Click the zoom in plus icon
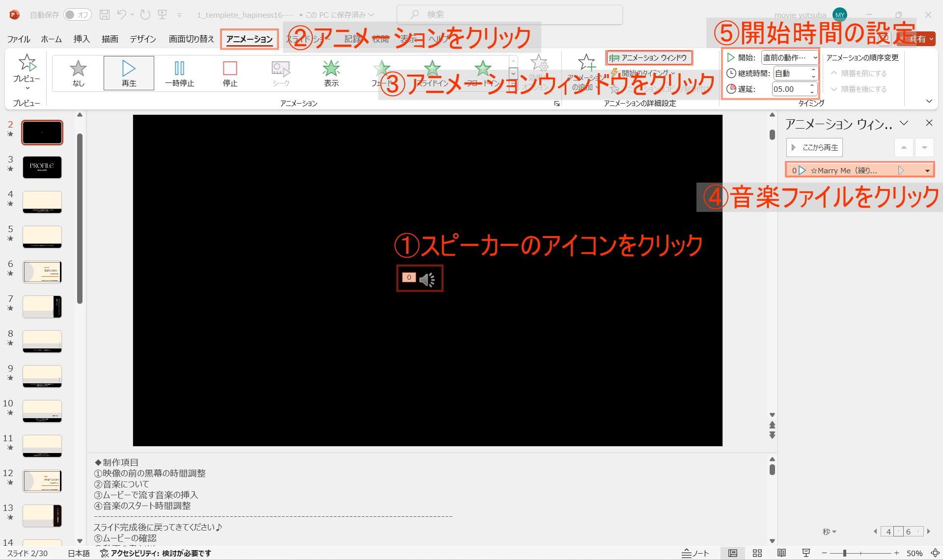The width and height of the screenshot is (943, 560). tap(896, 553)
